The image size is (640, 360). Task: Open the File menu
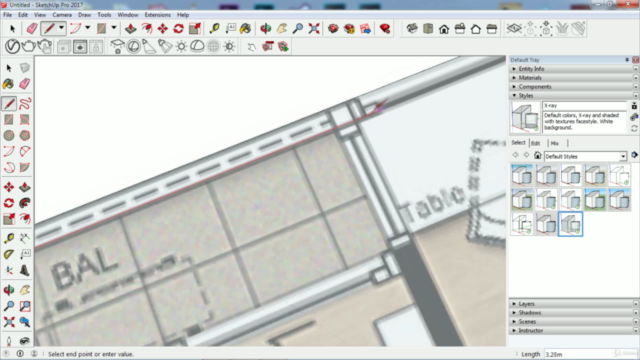click(7, 15)
